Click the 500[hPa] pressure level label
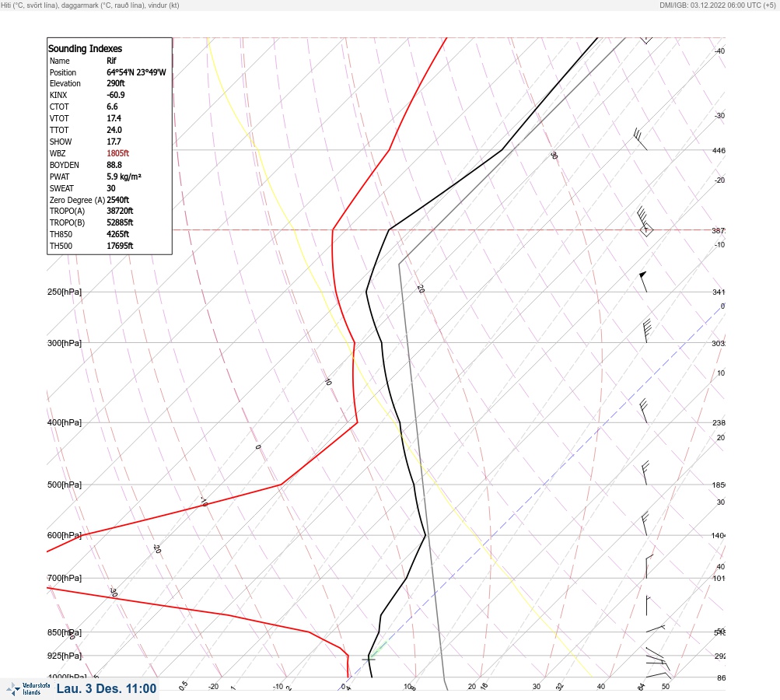 click(65, 485)
